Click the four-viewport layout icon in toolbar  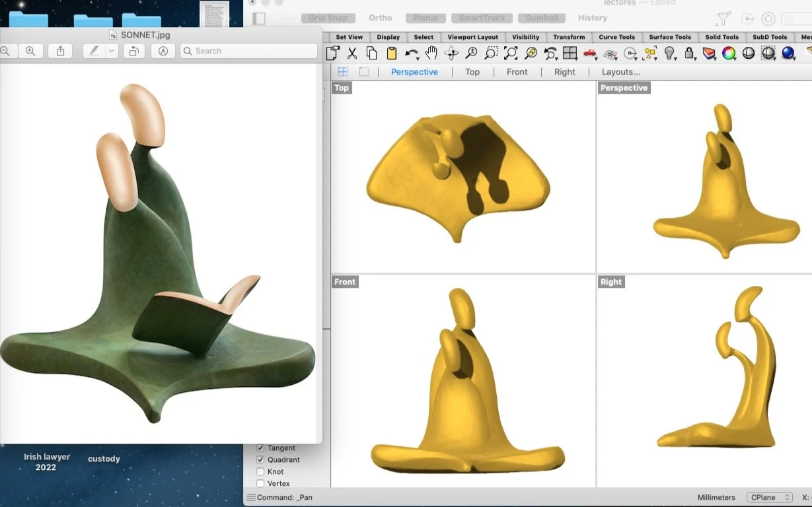click(570, 53)
